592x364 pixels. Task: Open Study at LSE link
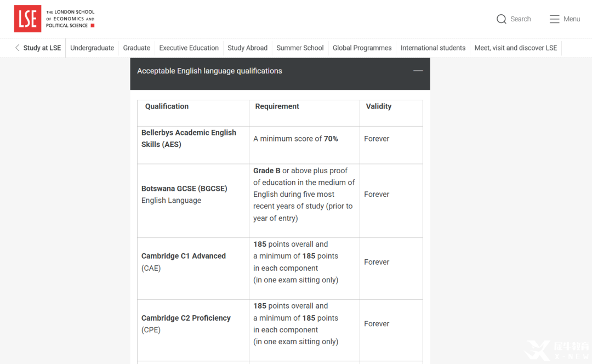point(42,48)
